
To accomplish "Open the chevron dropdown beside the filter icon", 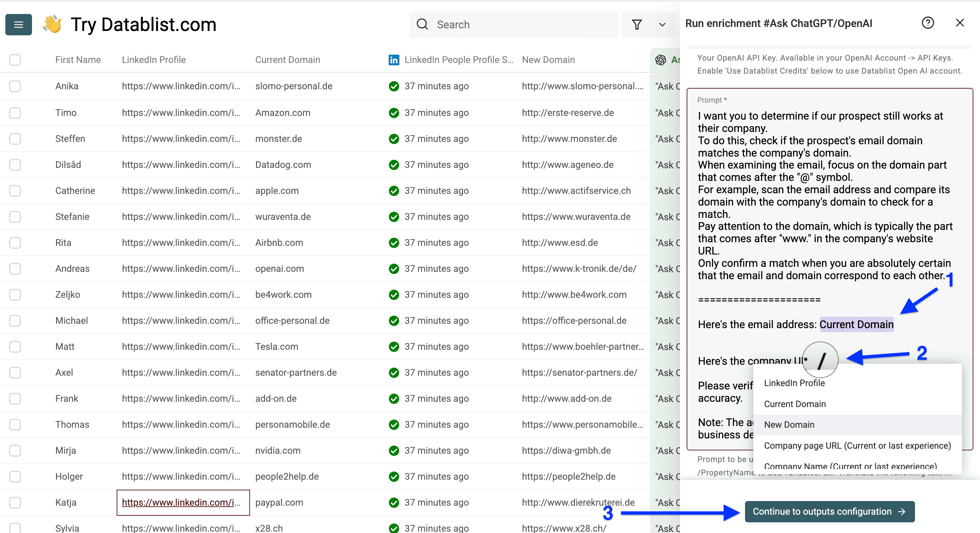I will (x=662, y=24).
